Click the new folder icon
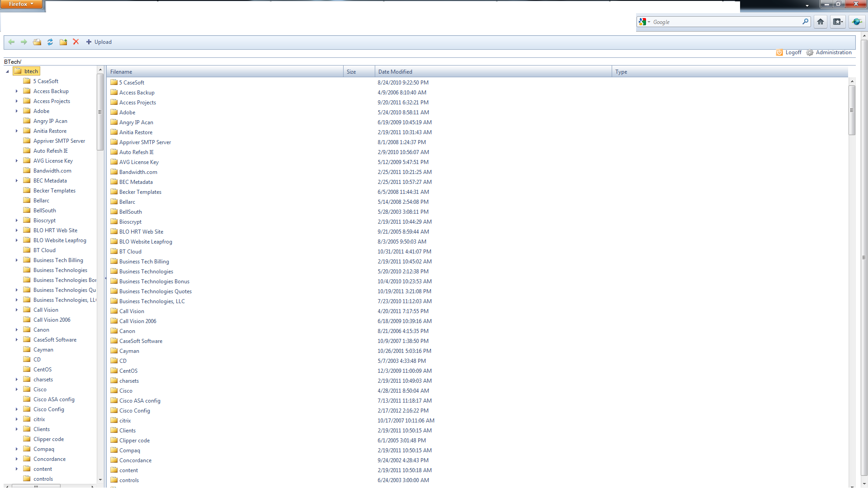This screenshot has height=488, width=868. point(63,42)
